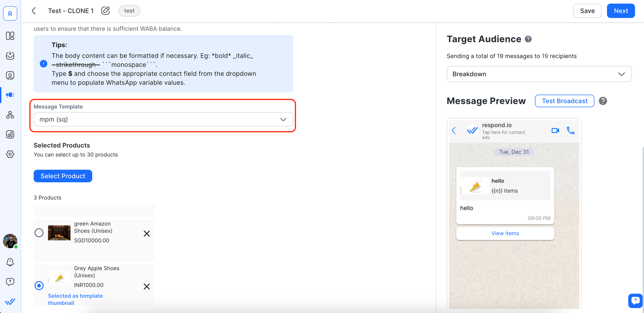Viewport: 644px width, 313px height.
Task: Open the Message Template dropdown
Action: coord(163,119)
